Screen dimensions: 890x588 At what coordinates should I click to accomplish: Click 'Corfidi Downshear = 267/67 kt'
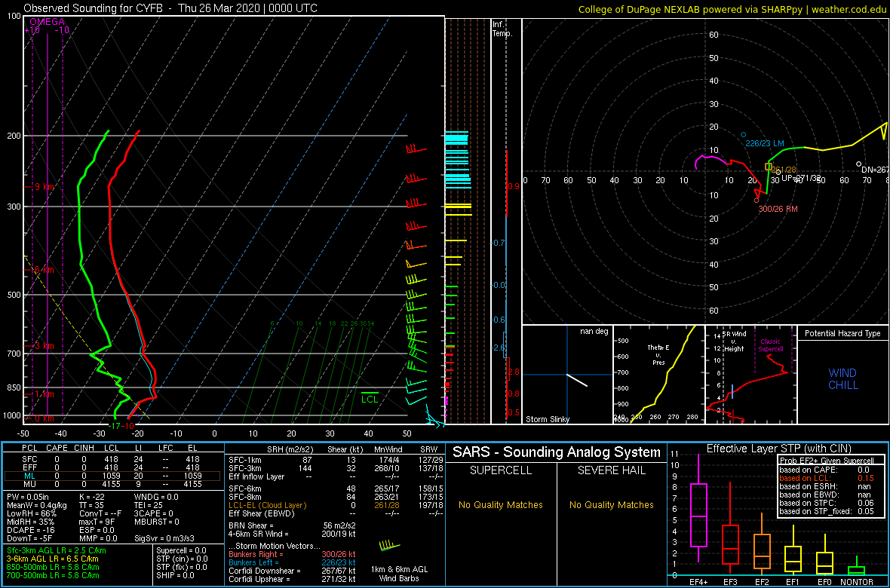(292, 571)
